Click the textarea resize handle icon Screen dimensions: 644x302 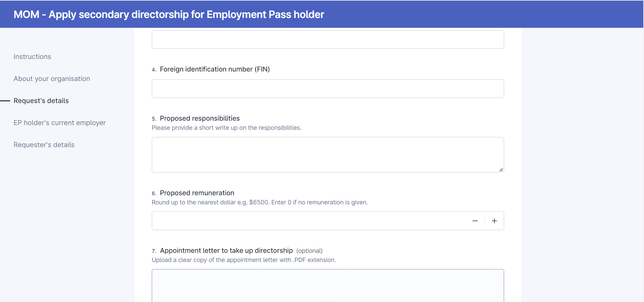pyautogui.click(x=501, y=169)
